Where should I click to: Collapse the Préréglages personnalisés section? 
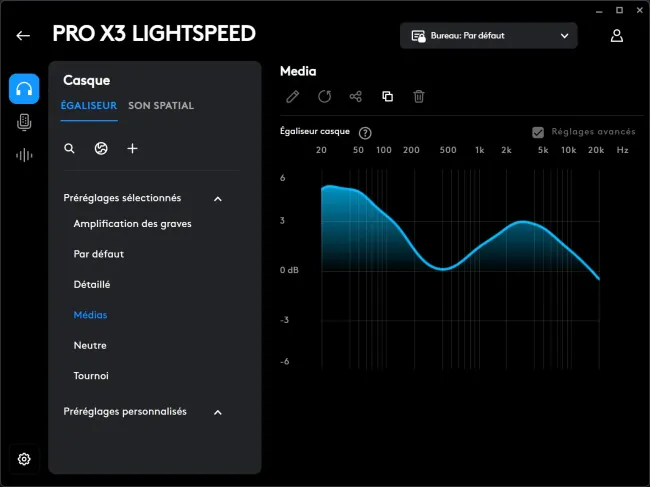[218, 412]
